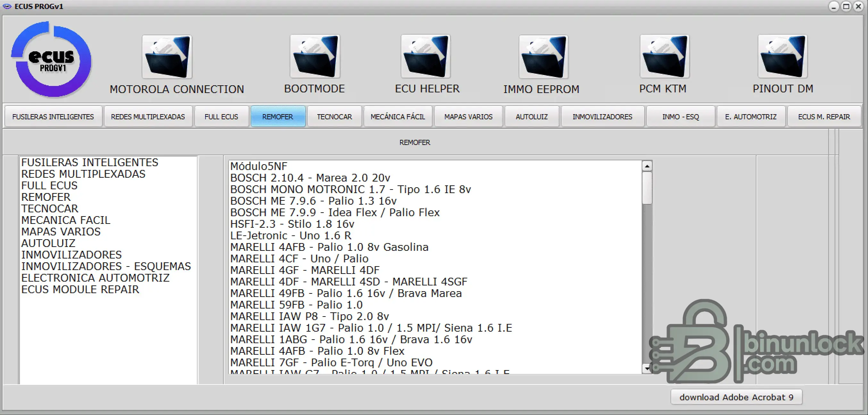This screenshot has height=415, width=868.
Task: Select the REMOFER tab
Action: (278, 117)
